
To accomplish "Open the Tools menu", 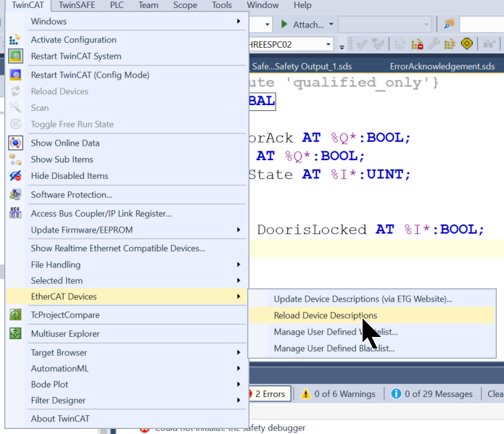I will click(222, 5).
